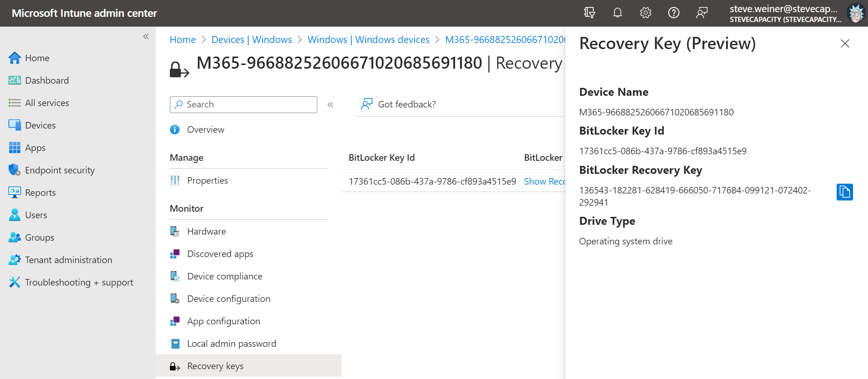
Task: Collapse the main left navigation sidebar
Action: point(146,36)
